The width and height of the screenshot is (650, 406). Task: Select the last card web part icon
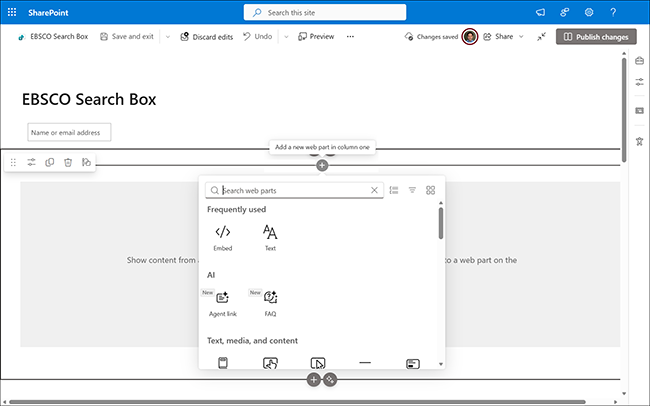[413, 364]
